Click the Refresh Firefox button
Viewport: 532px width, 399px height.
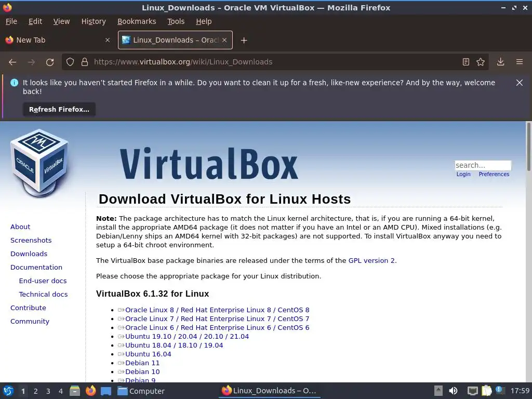59,110
